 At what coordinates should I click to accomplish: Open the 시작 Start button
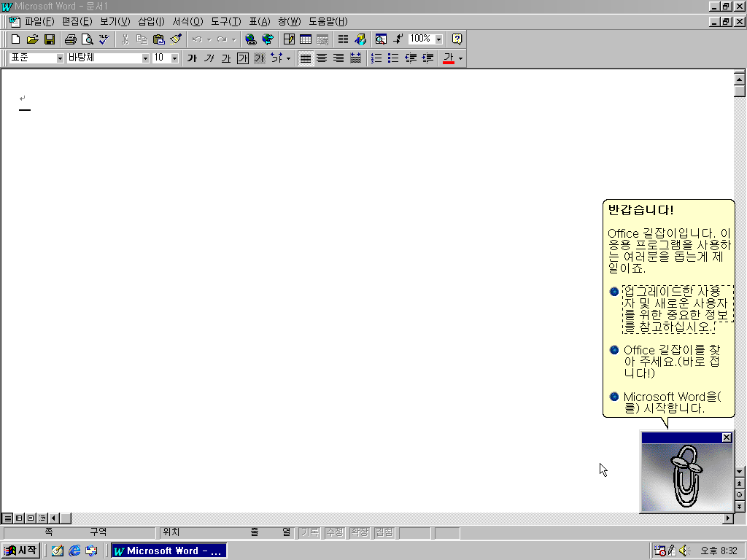click(20, 551)
